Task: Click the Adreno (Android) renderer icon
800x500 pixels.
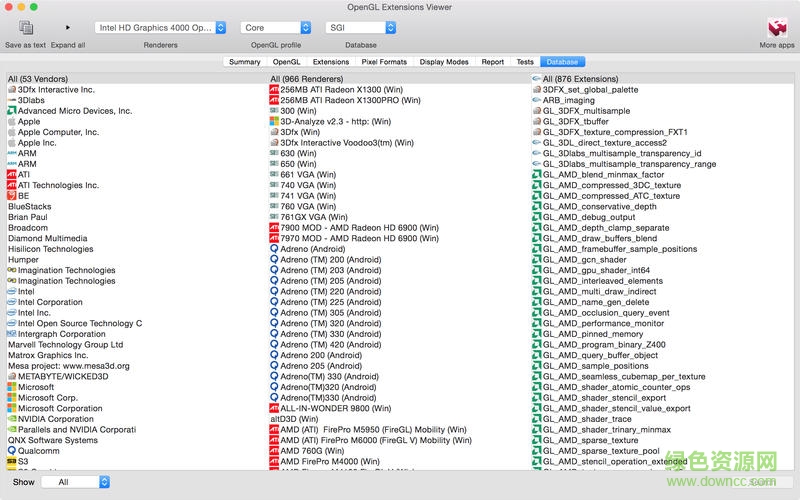Action: tap(274, 249)
